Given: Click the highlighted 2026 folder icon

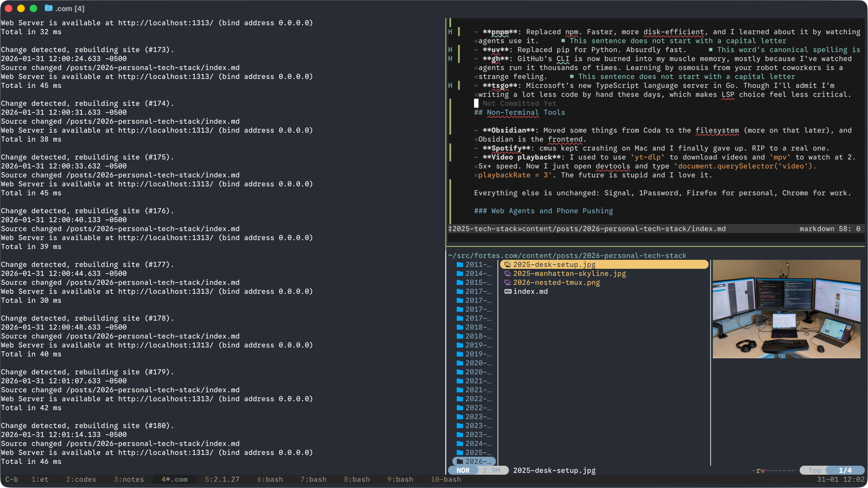Looking at the screenshot, I should [460, 461].
